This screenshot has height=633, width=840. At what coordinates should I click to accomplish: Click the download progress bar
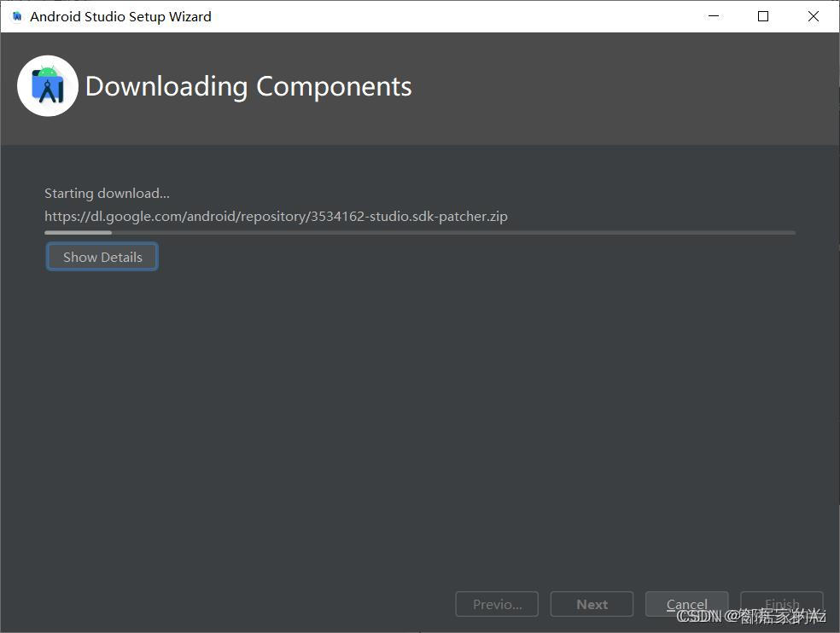[x=420, y=232]
